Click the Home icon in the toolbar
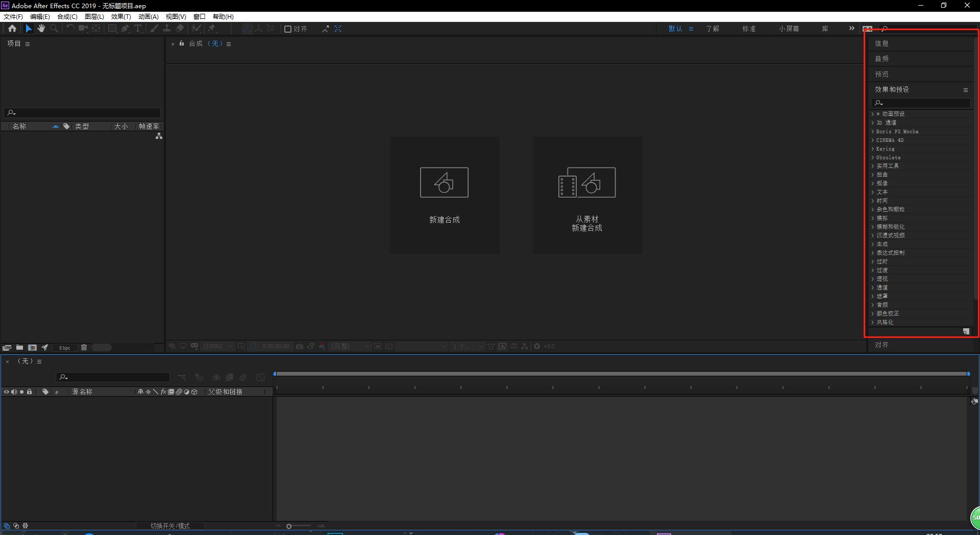Viewport: 980px width, 535px height. (x=12, y=29)
